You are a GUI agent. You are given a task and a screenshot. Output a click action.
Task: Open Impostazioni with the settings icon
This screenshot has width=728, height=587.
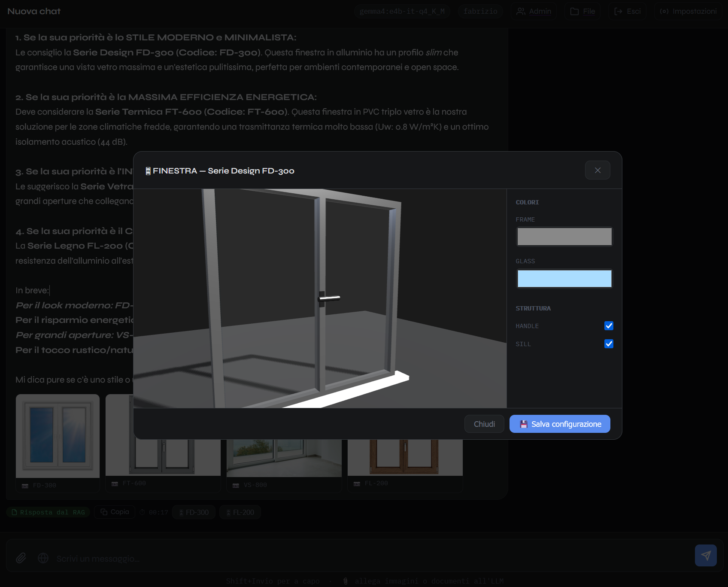click(664, 11)
